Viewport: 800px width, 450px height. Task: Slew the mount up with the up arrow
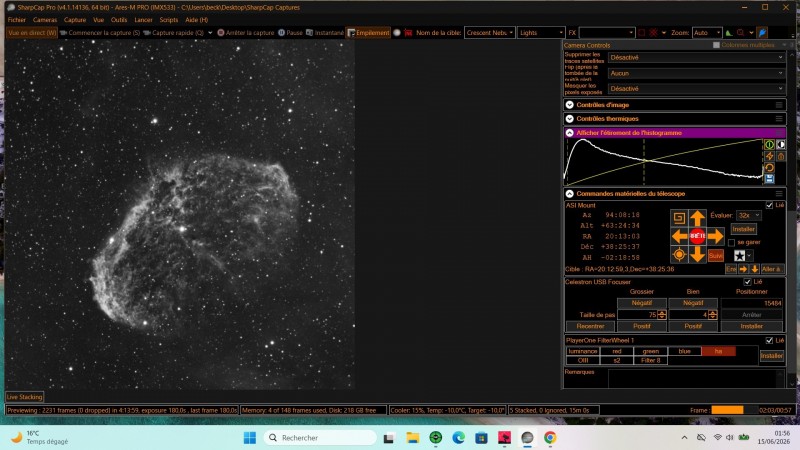tap(697, 218)
